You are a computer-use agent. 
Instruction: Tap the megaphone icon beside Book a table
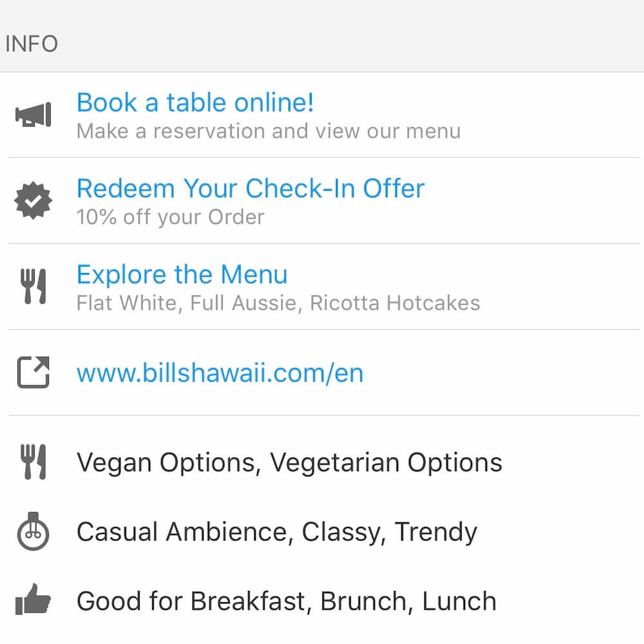pos(33,115)
